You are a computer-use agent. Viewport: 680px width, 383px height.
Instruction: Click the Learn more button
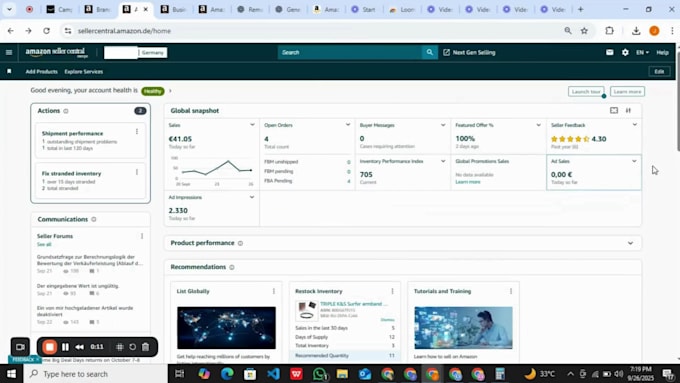click(x=627, y=92)
